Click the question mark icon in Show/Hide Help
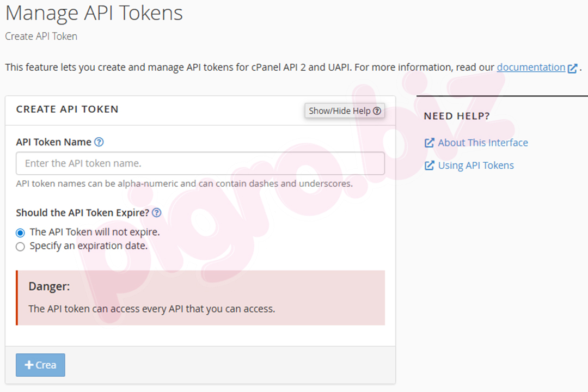 click(x=377, y=111)
